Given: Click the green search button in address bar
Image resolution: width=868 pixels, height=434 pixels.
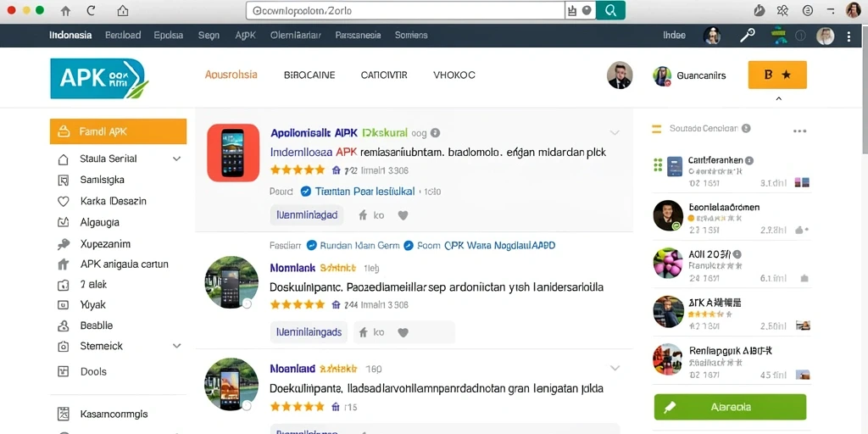Looking at the screenshot, I should tap(610, 10).
